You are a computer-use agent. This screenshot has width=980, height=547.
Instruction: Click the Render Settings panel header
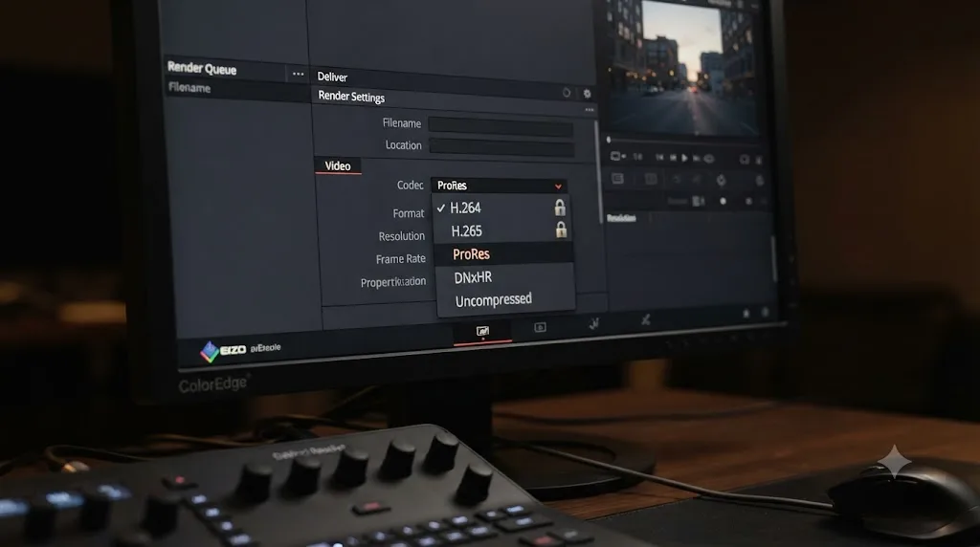tap(351, 97)
